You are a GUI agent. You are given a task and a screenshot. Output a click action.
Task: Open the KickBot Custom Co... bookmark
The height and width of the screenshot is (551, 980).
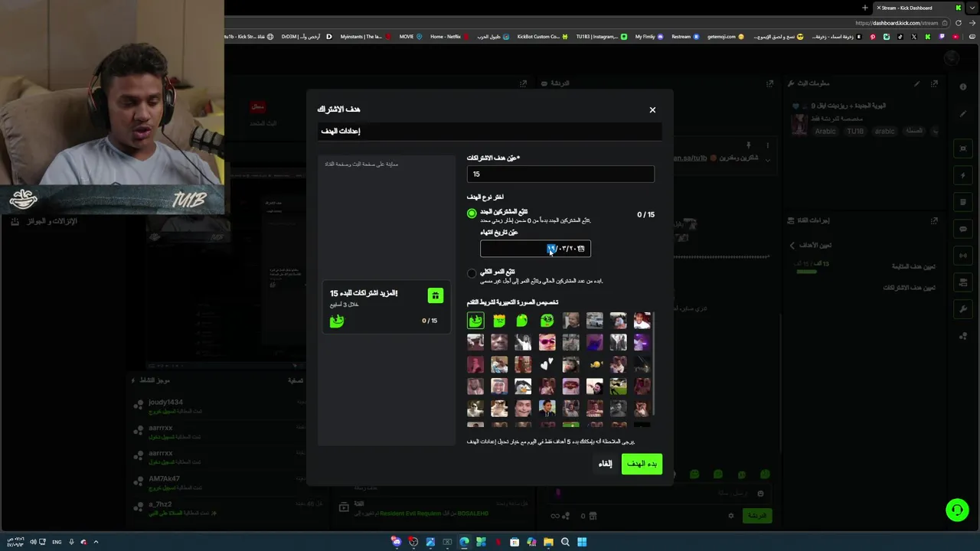pos(542,37)
